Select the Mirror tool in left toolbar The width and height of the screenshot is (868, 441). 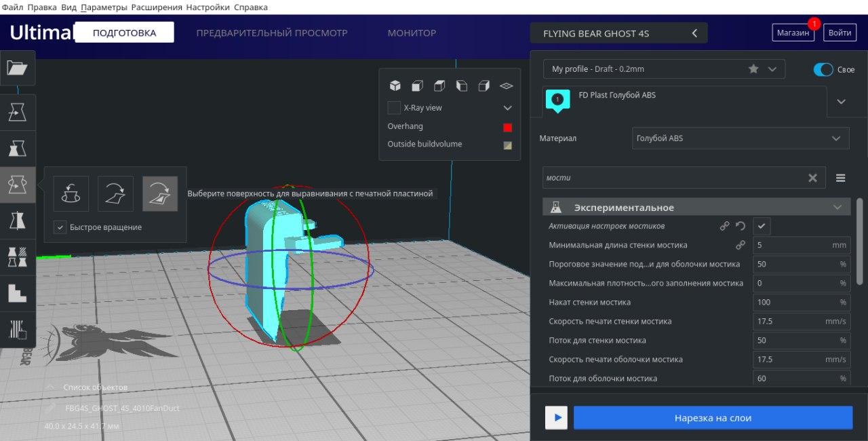18,220
